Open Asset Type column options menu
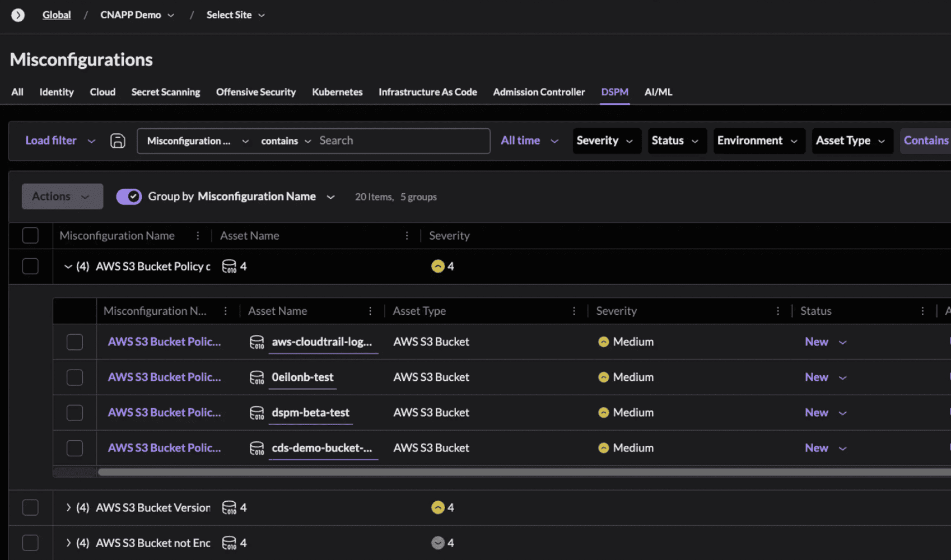The image size is (951, 560). [574, 311]
